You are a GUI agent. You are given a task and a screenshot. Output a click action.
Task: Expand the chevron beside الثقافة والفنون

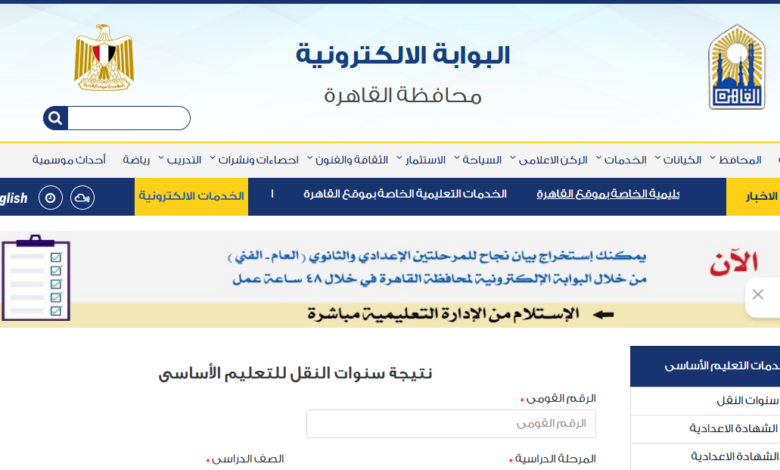(x=309, y=158)
